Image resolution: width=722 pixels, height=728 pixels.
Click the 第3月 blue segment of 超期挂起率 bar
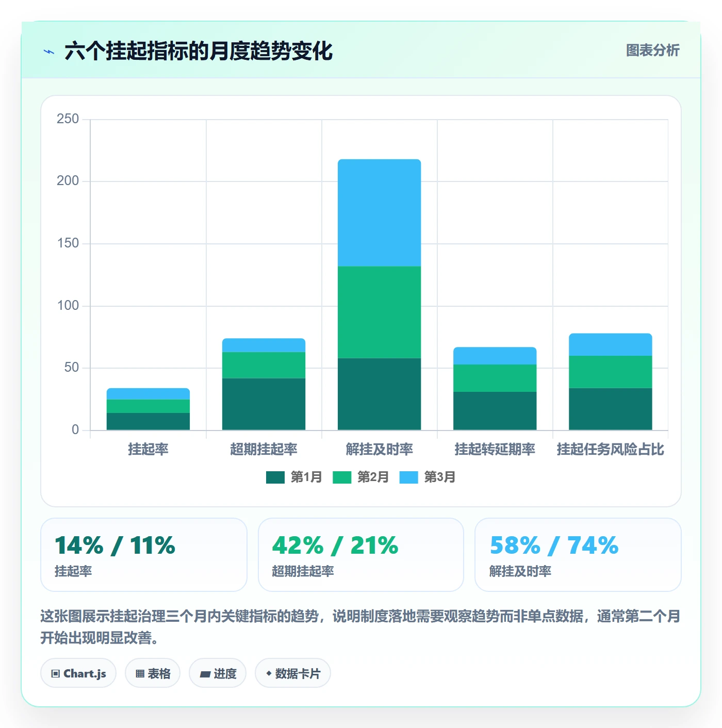click(x=264, y=345)
